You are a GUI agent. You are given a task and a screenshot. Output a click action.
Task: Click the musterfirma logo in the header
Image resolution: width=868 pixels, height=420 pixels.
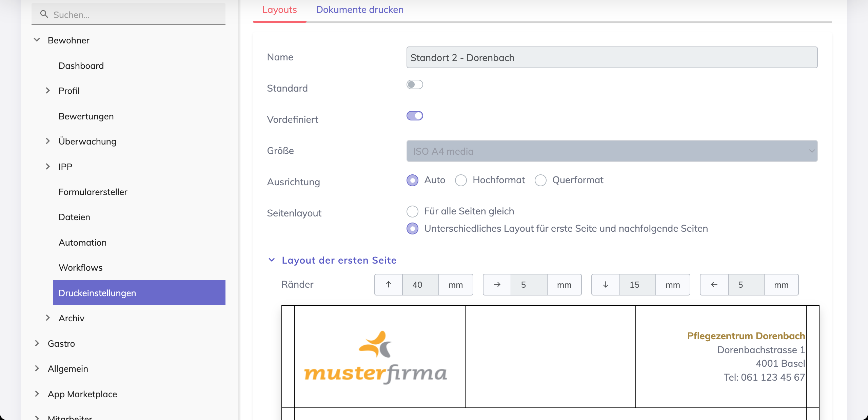376,357
